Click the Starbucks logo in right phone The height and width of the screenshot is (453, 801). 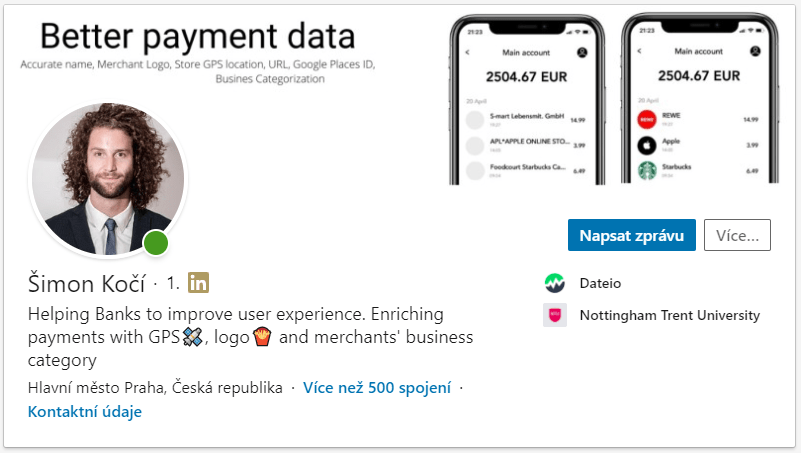point(647,171)
